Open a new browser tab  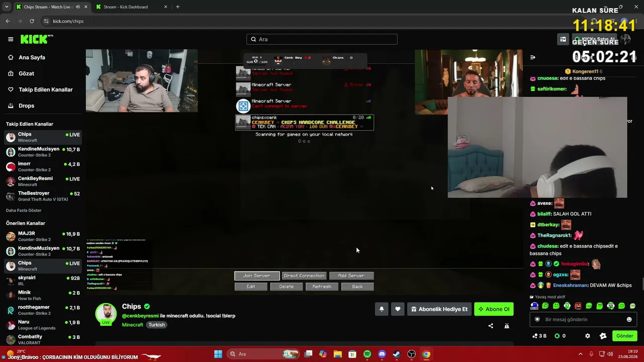click(x=178, y=7)
